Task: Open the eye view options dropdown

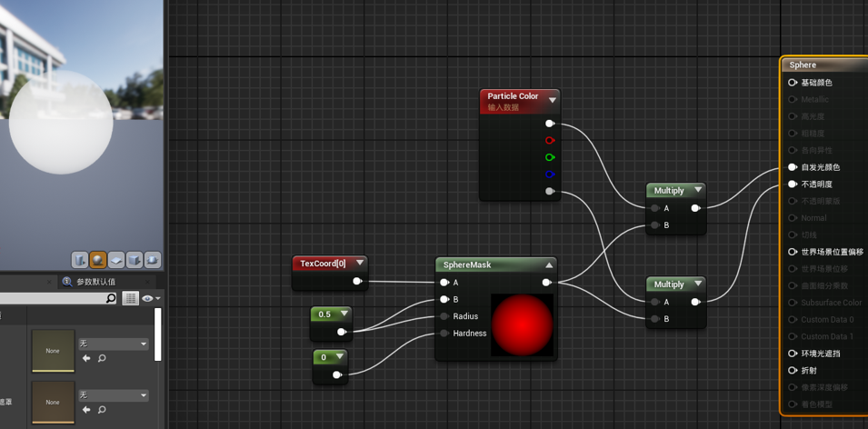Action: point(150,298)
